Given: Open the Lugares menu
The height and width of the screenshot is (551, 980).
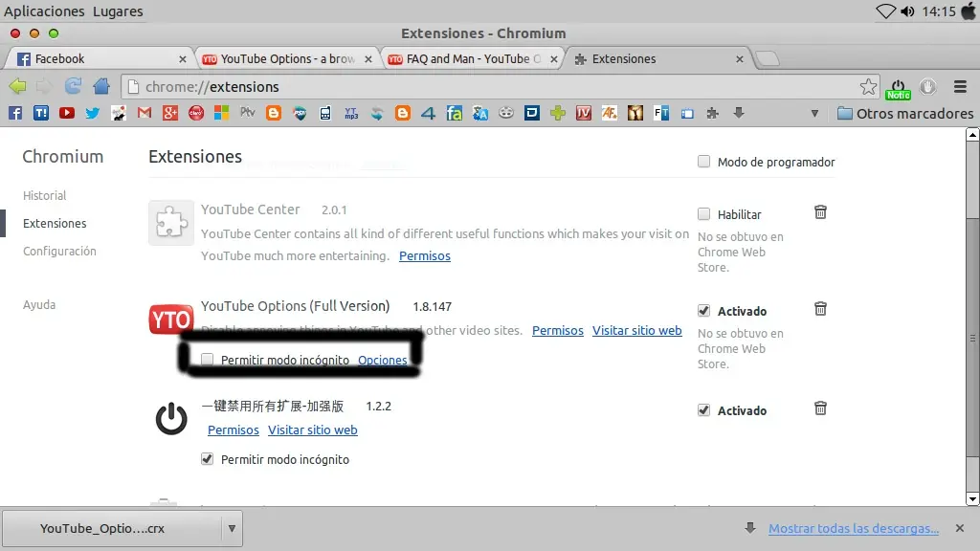Looking at the screenshot, I should coord(118,11).
